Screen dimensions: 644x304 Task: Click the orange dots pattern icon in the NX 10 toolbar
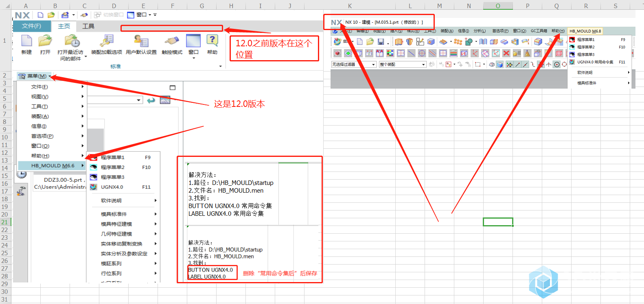coord(458,41)
